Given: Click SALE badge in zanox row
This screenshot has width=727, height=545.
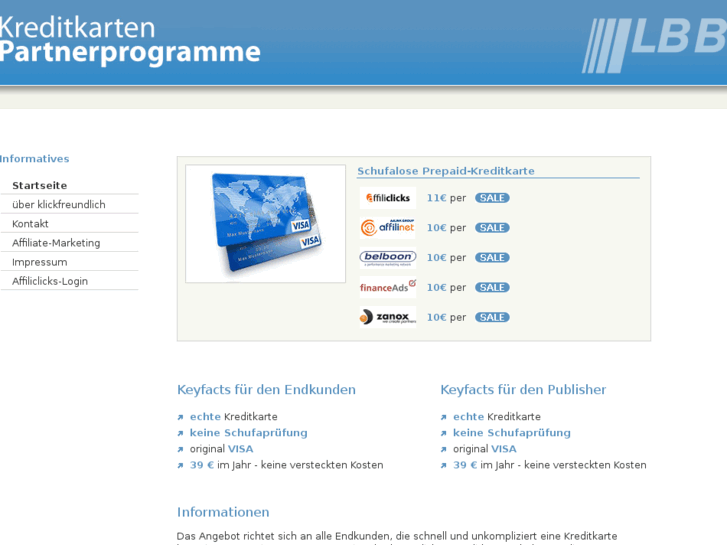Looking at the screenshot, I should 492,317.
